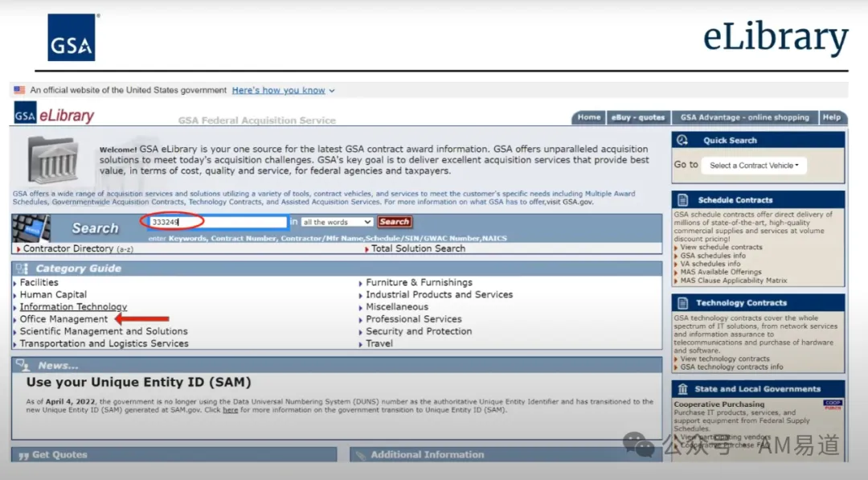Screen dimensions: 868x480
Task: Click the Get Quotes section header
Action: [174, 454]
